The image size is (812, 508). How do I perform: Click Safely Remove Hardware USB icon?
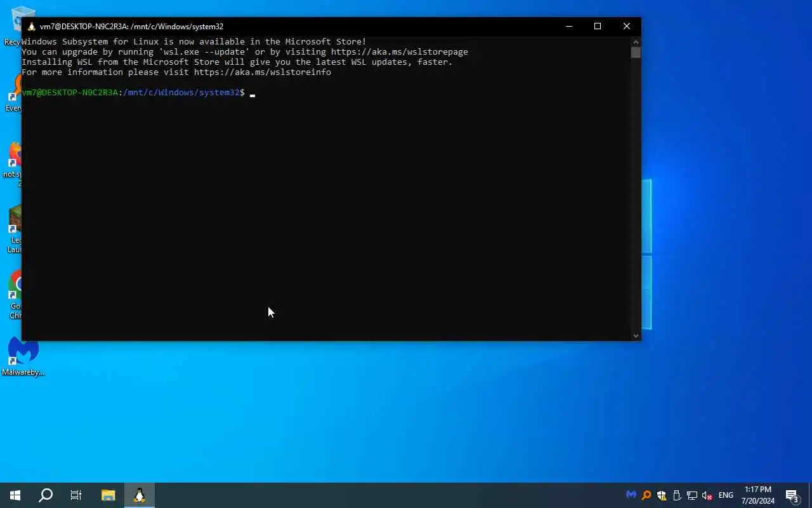click(x=677, y=495)
